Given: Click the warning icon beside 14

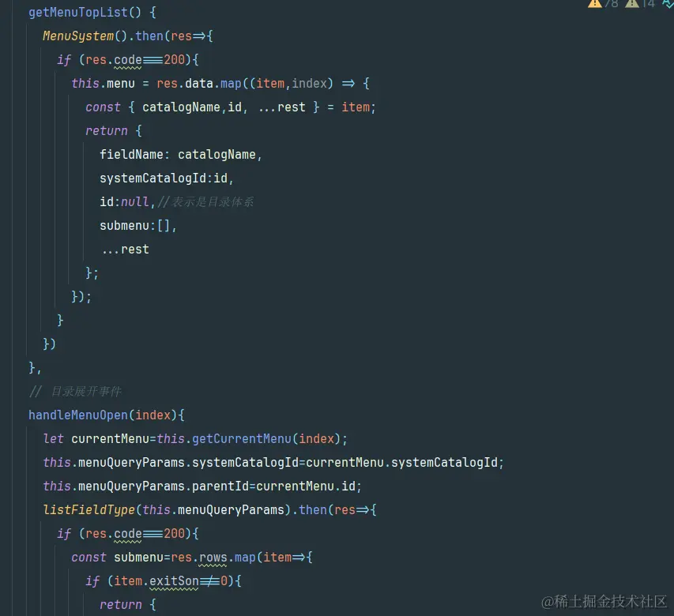Looking at the screenshot, I should tap(632, 3).
